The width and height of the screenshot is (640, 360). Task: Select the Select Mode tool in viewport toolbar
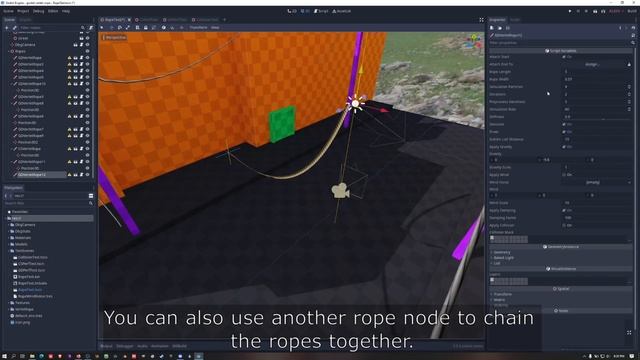coord(102,28)
